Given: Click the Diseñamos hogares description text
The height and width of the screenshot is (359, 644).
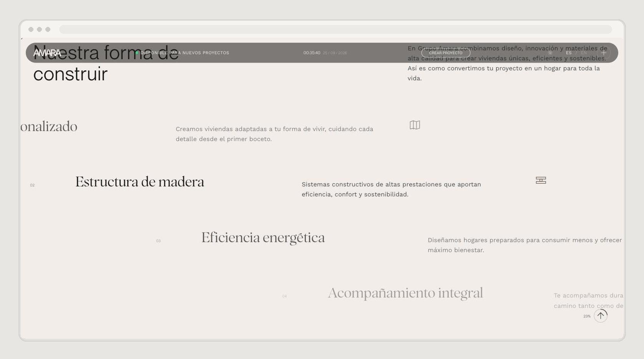Looking at the screenshot, I should [x=525, y=245].
